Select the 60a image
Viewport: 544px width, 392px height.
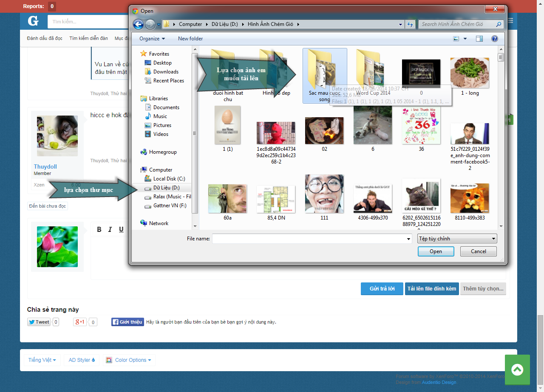[x=228, y=202]
